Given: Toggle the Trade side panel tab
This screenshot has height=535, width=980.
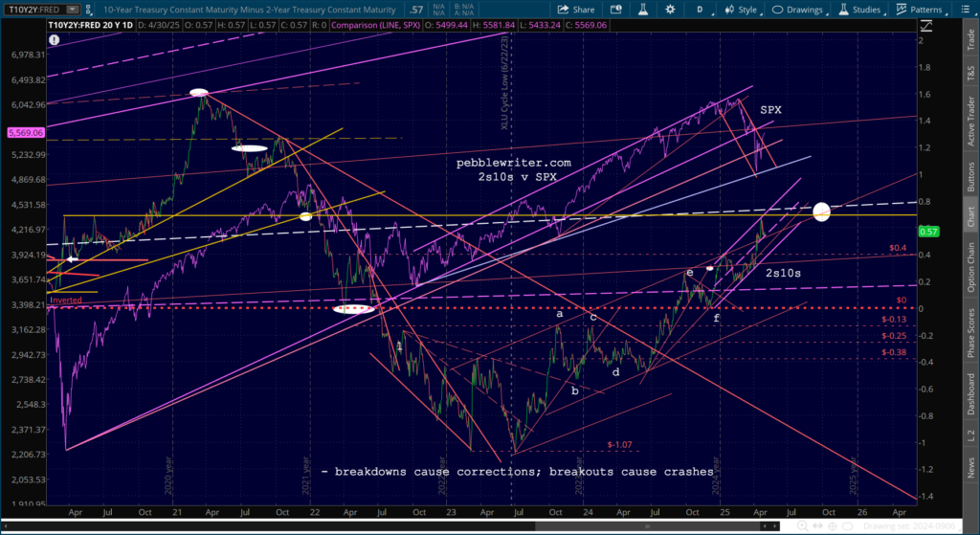Looking at the screenshot, I should 970,40.
